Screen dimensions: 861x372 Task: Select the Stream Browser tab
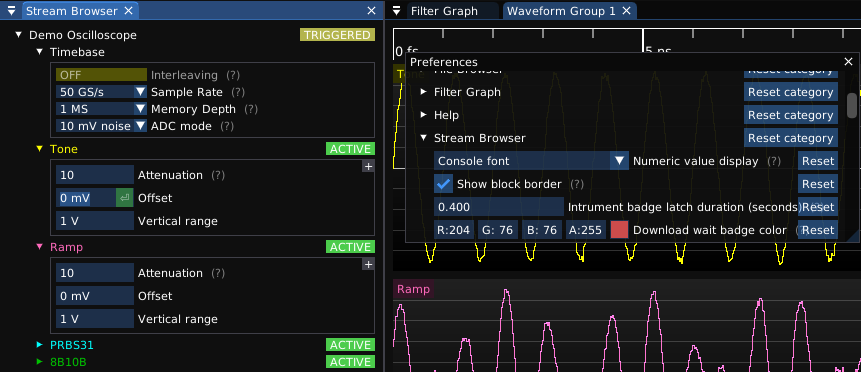[x=72, y=11]
